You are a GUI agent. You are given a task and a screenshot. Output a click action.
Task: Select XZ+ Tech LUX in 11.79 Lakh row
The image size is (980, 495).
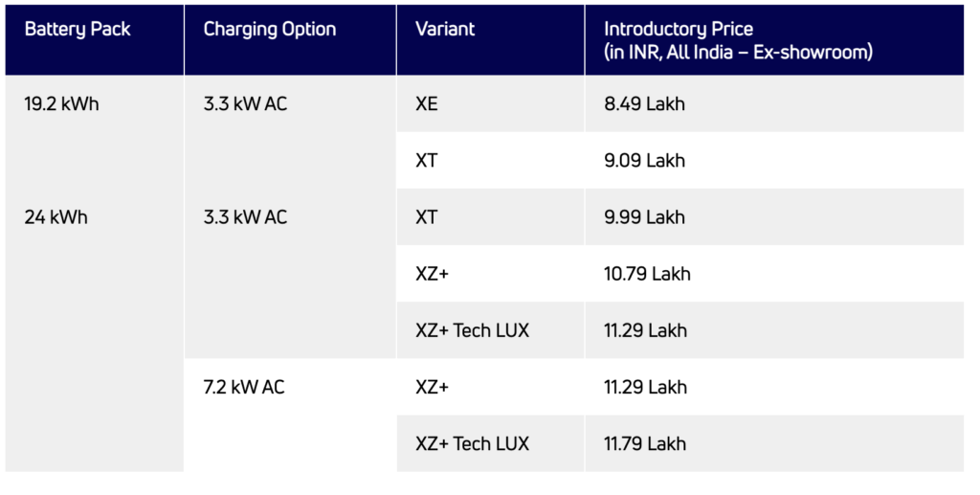[x=472, y=444]
